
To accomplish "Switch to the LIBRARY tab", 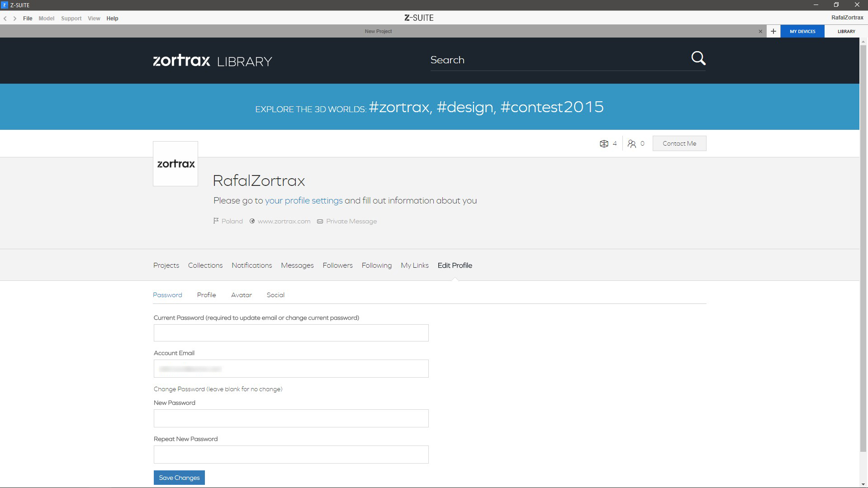I will point(846,31).
